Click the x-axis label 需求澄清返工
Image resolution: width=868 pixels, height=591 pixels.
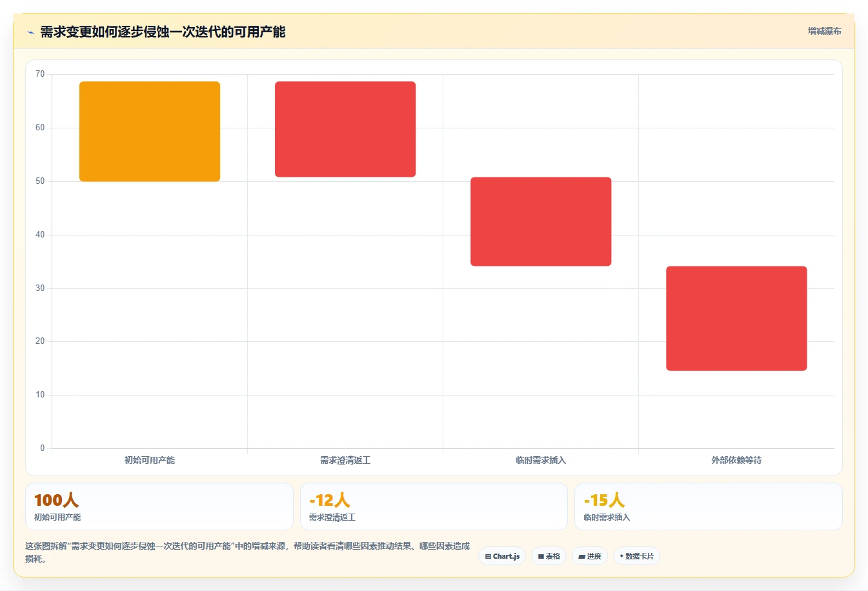tap(345, 460)
